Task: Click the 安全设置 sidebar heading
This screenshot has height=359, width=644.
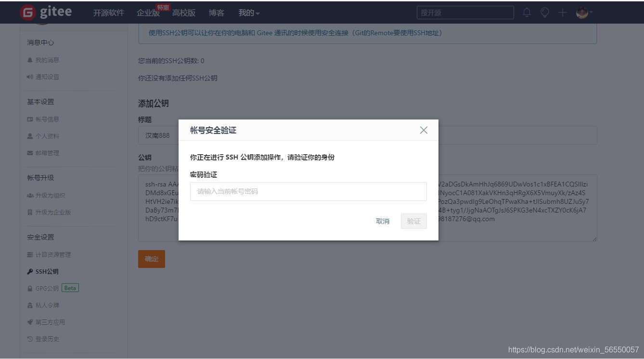Action: point(40,237)
